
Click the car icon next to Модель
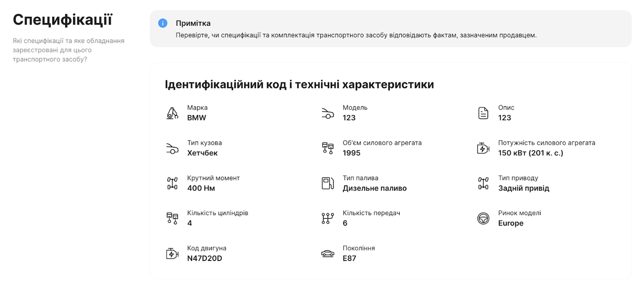tap(328, 113)
